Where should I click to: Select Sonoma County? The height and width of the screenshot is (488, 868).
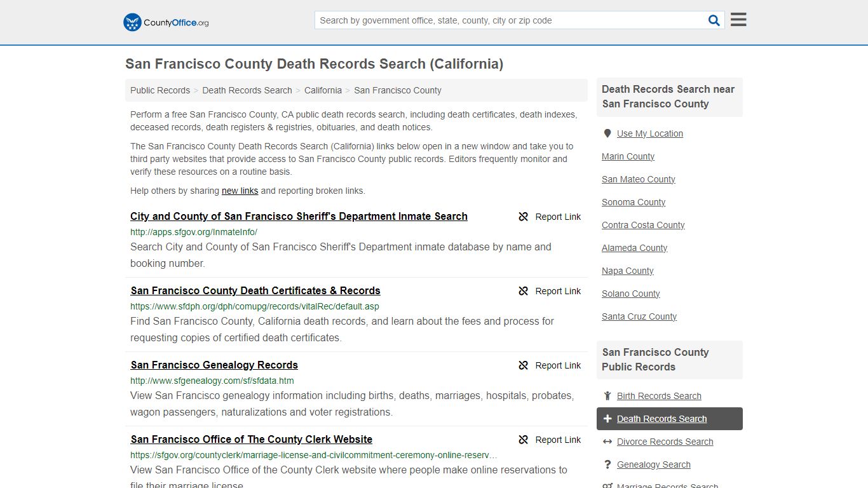634,202
